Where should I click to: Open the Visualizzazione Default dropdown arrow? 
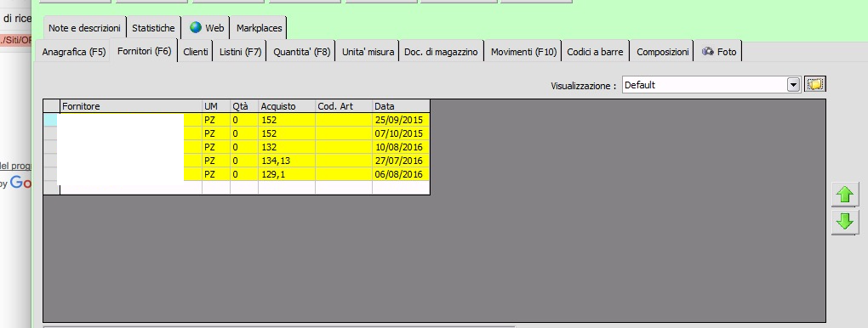click(794, 85)
